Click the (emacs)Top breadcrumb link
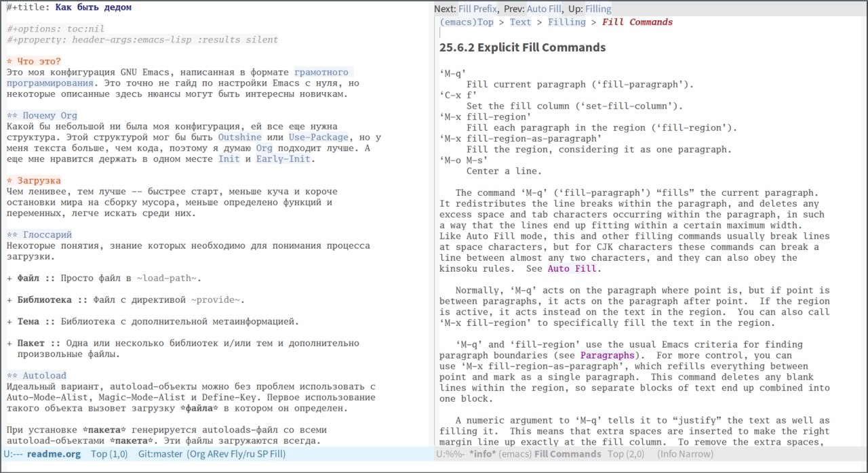This screenshot has height=473, width=868. click(x=467, y=22)
